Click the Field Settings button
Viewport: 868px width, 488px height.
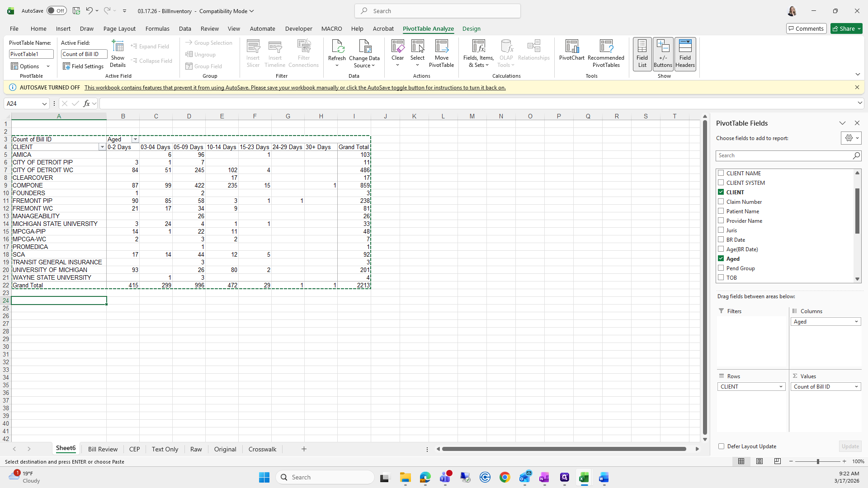83,66
